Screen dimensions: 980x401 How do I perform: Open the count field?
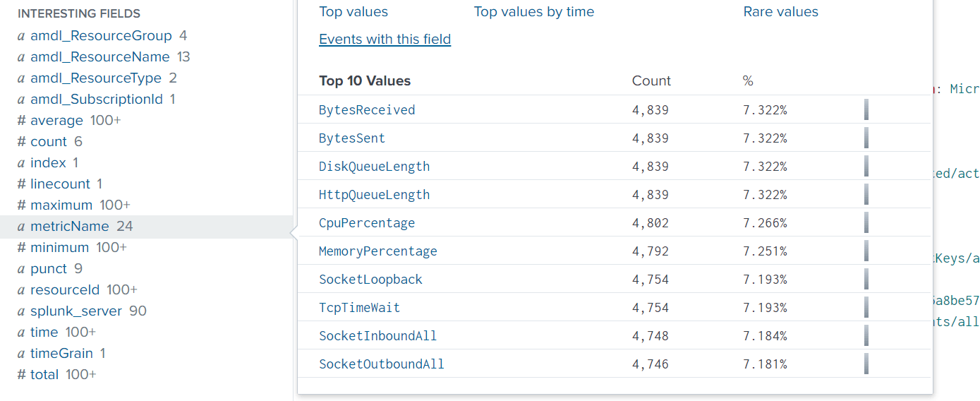click(49, 142)
